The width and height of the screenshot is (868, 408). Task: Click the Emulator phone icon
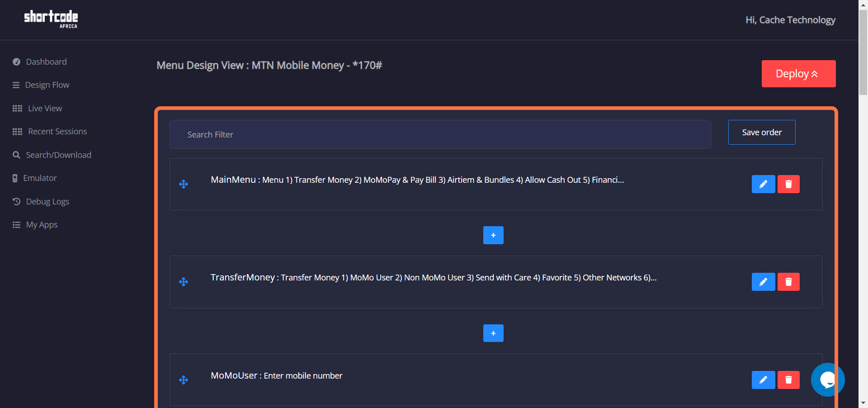(15, 178)
